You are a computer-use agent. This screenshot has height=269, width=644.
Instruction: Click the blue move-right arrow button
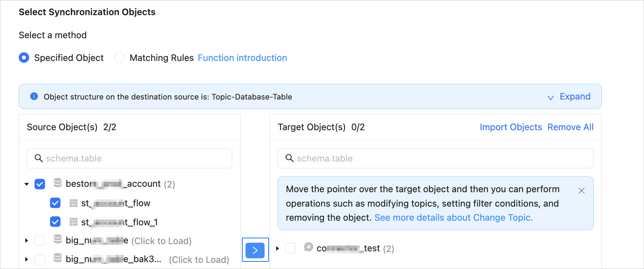(x=255, y=250)
